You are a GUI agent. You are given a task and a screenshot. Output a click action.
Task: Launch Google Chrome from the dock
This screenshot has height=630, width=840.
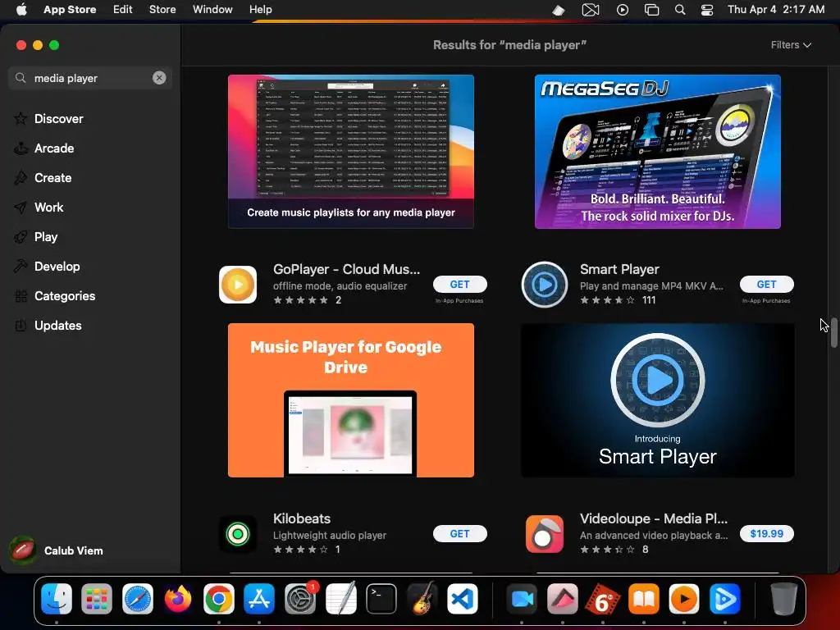coord(218,599)
